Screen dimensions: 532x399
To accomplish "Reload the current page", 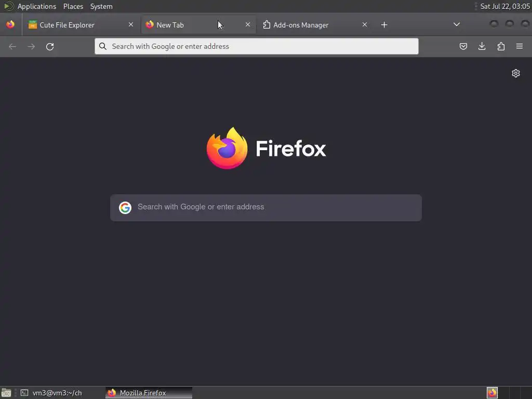I will click(x=50, y=46).
